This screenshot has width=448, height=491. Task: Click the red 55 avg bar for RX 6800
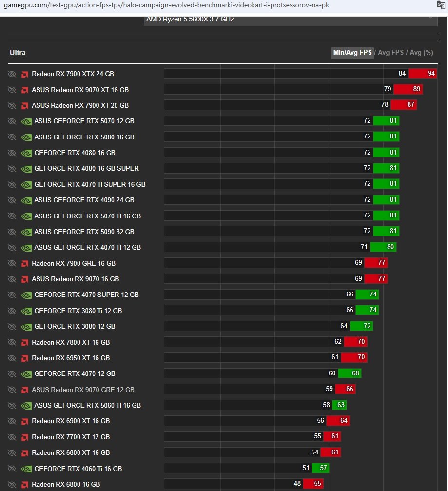(313, 484)
